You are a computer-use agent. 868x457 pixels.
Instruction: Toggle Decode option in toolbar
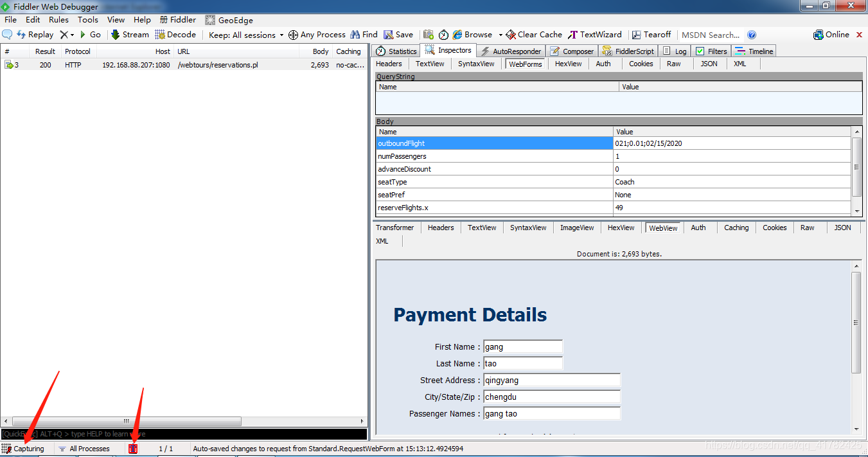point(175,35)
